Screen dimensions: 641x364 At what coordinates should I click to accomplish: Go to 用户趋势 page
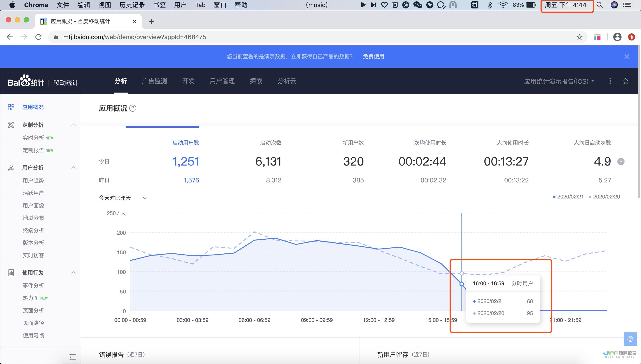click(33, 180)
